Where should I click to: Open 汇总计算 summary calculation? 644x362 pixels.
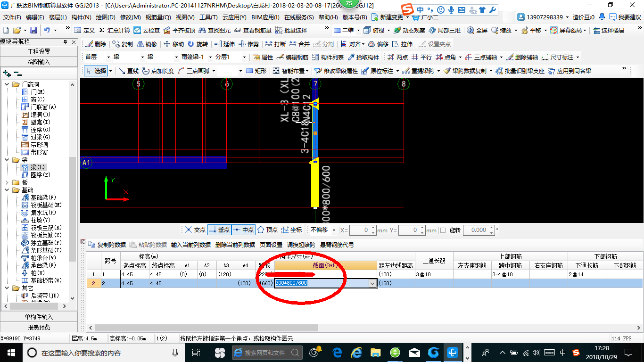pyautogui.click(x=115, y=30)
